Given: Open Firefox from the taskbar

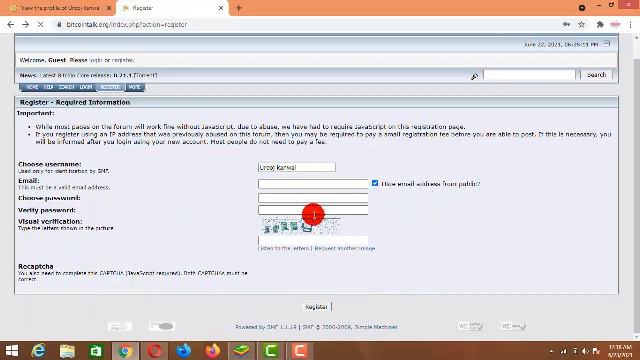Looking at the screenshot, I should pyautogui.click(x=212, y=351).
